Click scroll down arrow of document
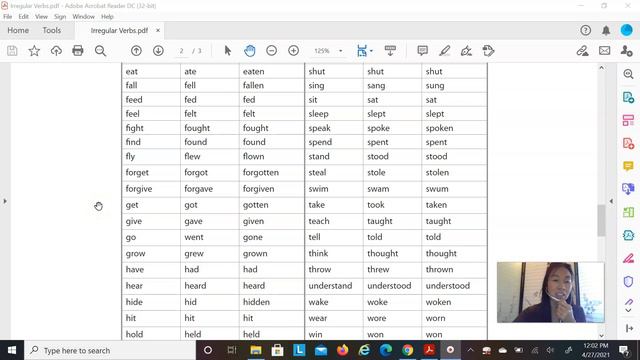This screenshot has width=640, height=360. [601, 336]
